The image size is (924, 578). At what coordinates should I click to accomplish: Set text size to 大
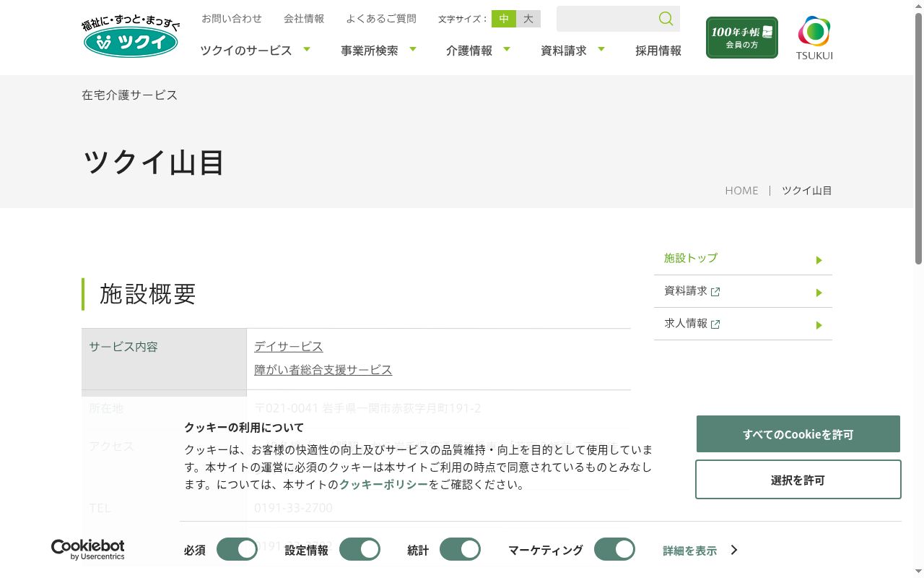(x=528, y=19)
